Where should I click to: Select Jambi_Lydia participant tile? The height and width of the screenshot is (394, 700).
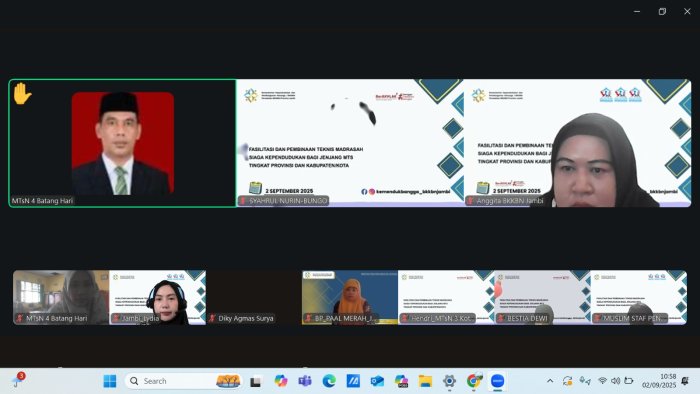pos(158,297)
